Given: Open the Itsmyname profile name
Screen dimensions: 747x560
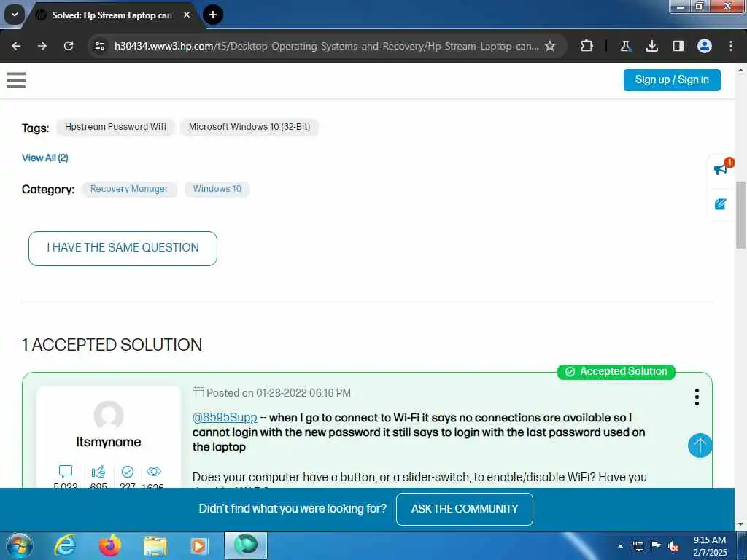Looking at the screenshot, I should pyautogui.click(x=109, y=443).
